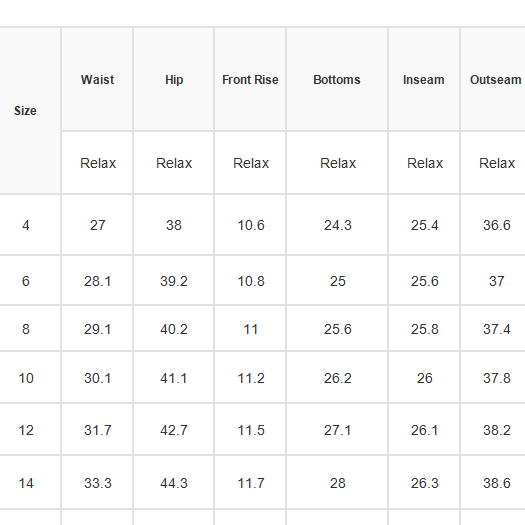Click the Size header cell
The height and width of the screenshot is (525, 525).
[x=25, y=111]
